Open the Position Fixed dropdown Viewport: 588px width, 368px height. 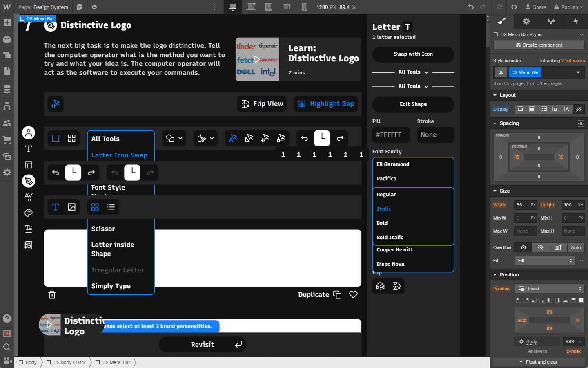tap(550, 289)
